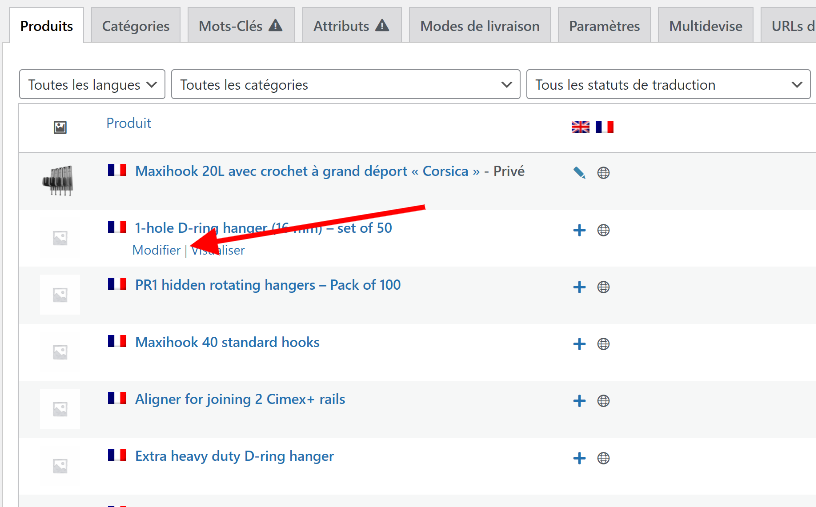Add translation plus icon for 1-hole D-ring hanger

[x=579, y=230]
